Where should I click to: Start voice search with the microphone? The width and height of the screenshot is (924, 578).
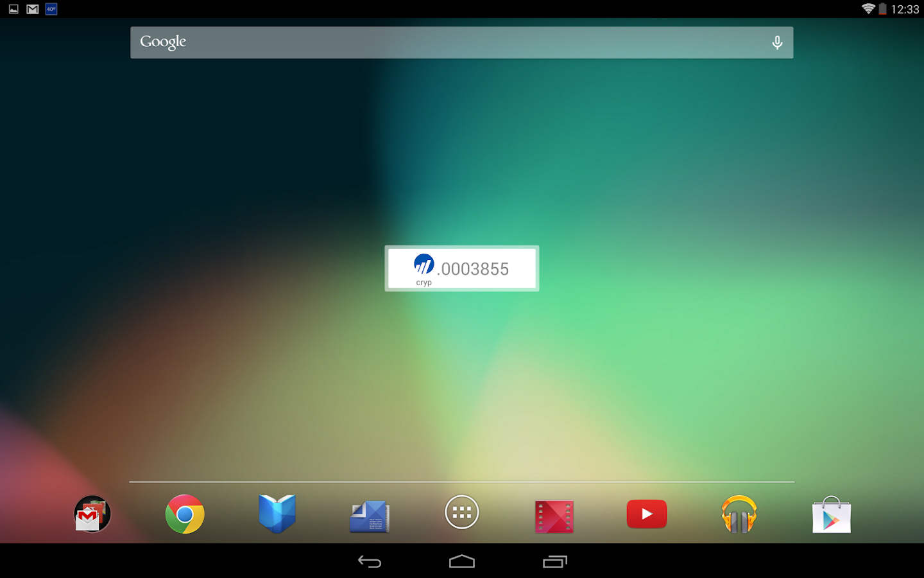pos(777,42)
